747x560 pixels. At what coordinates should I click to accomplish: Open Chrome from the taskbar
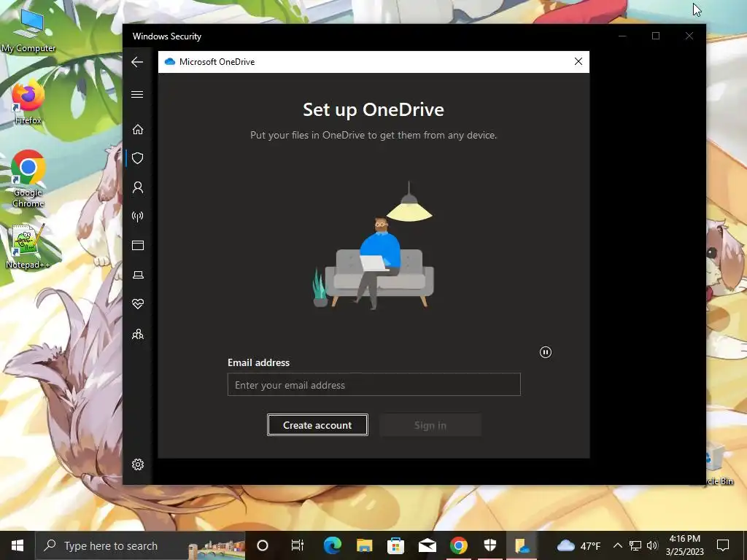[x=459, y=545]
